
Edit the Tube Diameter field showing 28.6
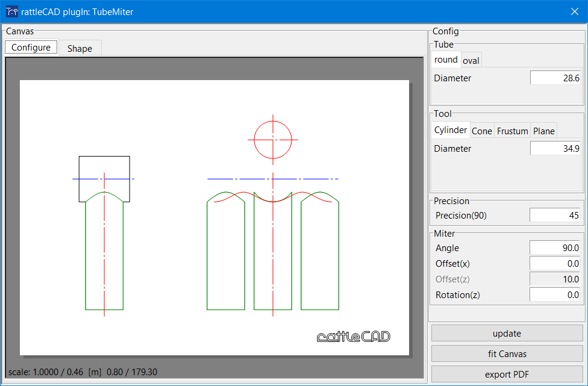555,78
